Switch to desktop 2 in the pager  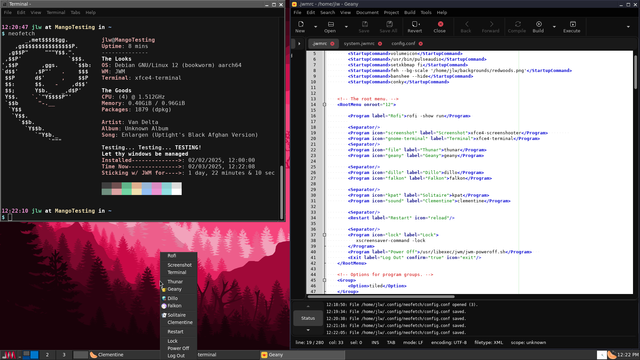[x=47, y=355]
